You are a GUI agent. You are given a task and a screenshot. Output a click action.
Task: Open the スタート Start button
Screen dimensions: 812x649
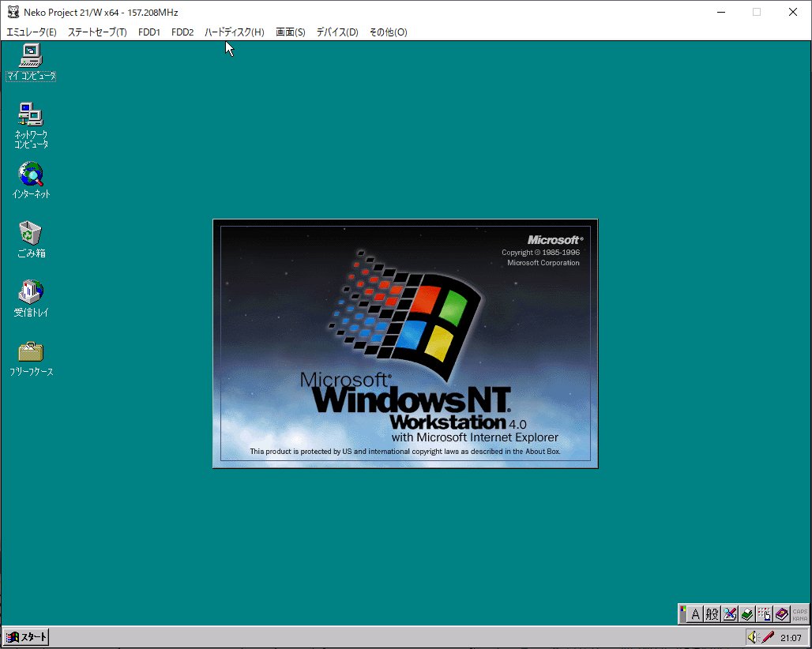click(26, 637)
